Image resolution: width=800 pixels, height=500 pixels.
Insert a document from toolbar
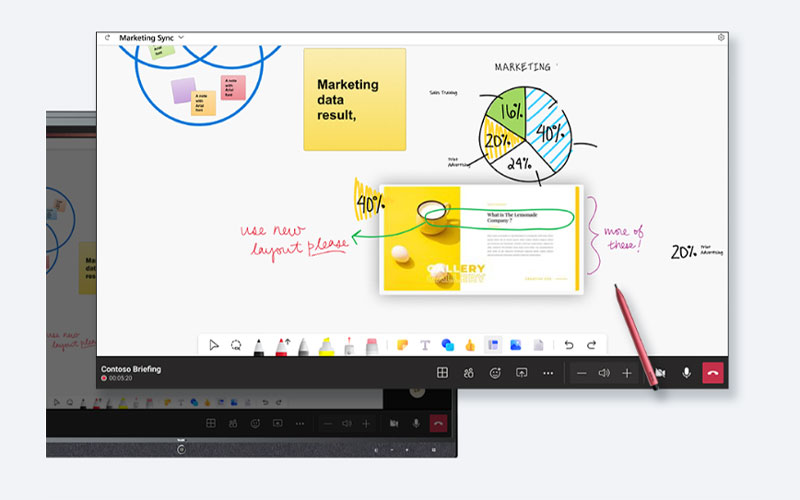[538, 345]
